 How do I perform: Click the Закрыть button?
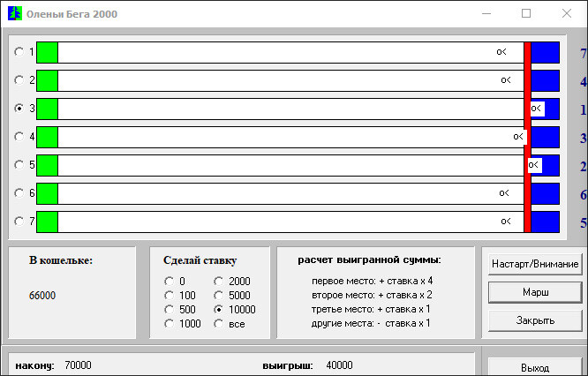tap(535, 320)
